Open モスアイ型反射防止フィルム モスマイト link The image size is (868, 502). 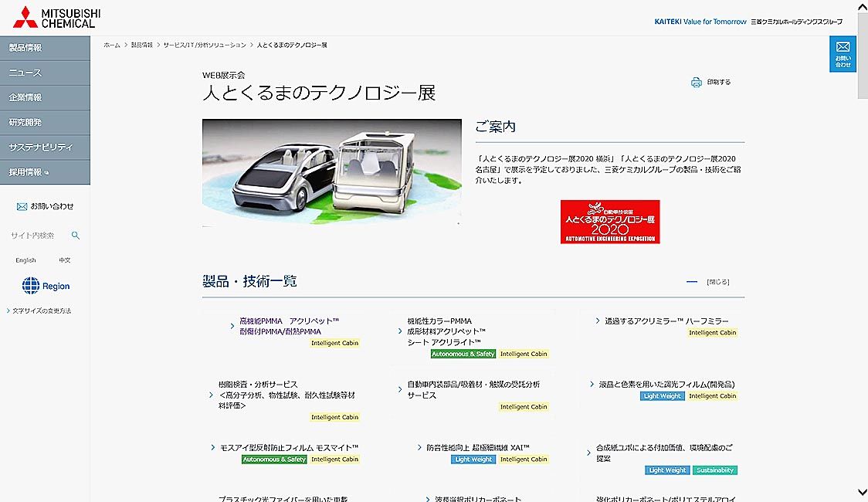point(289,448)
